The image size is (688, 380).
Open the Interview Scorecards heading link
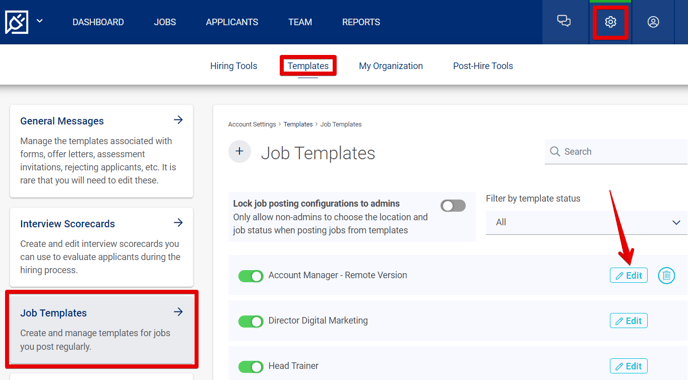click(x=68, y=224)
